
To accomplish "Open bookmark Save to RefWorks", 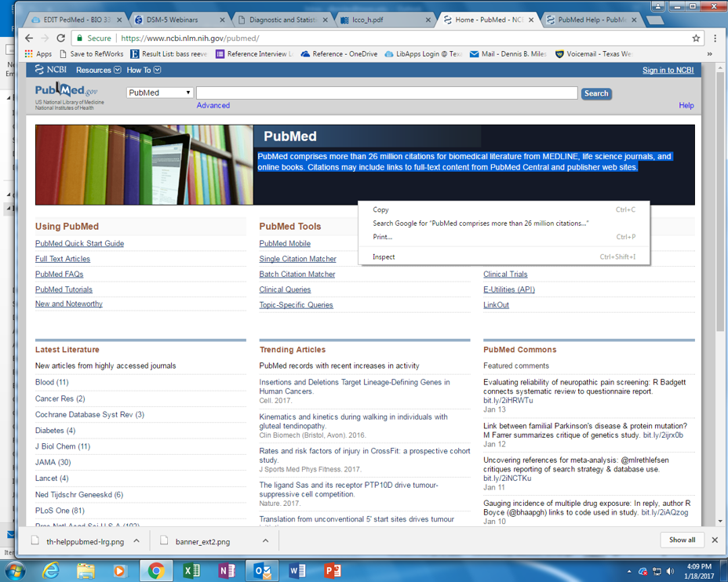I will click(92, 54).
